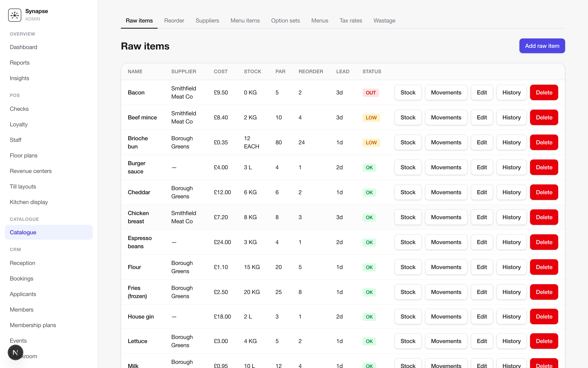Viewport: 588px width, 368px height.
Task: Click the LOW status badge for Beef mince
Action: pos(371,118)
